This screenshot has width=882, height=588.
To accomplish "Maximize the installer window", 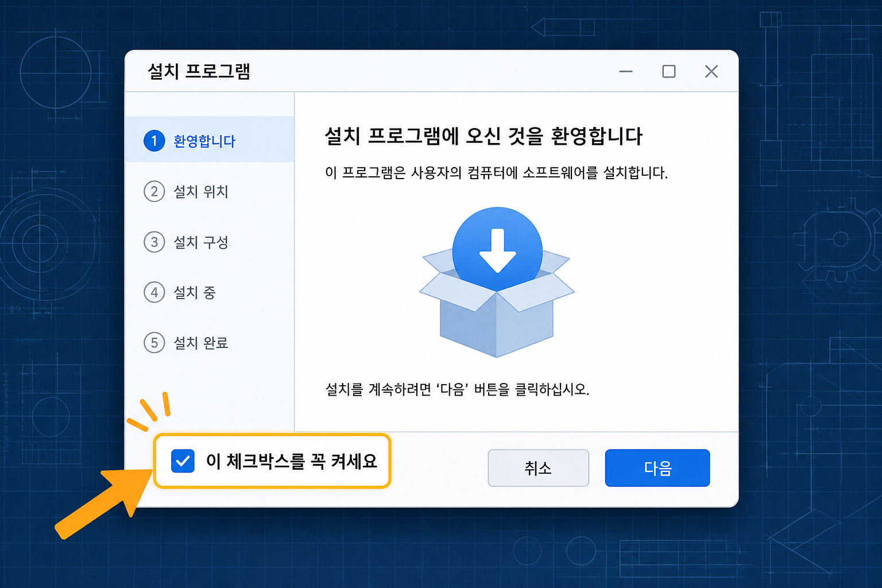I will click(x=669, y=72).
